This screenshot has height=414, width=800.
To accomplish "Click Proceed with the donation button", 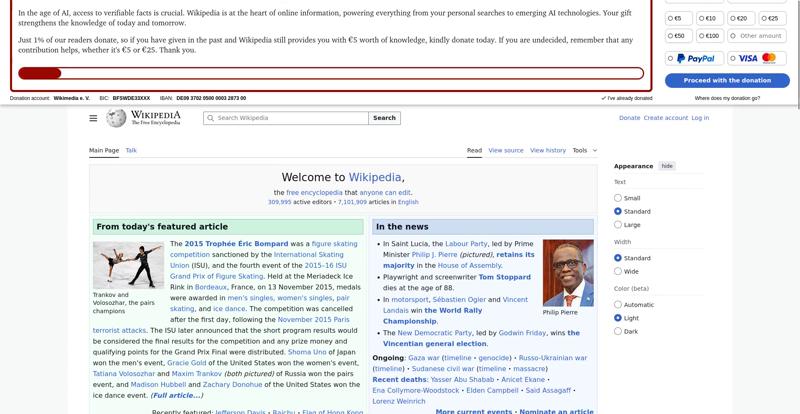I will [727, 80].
